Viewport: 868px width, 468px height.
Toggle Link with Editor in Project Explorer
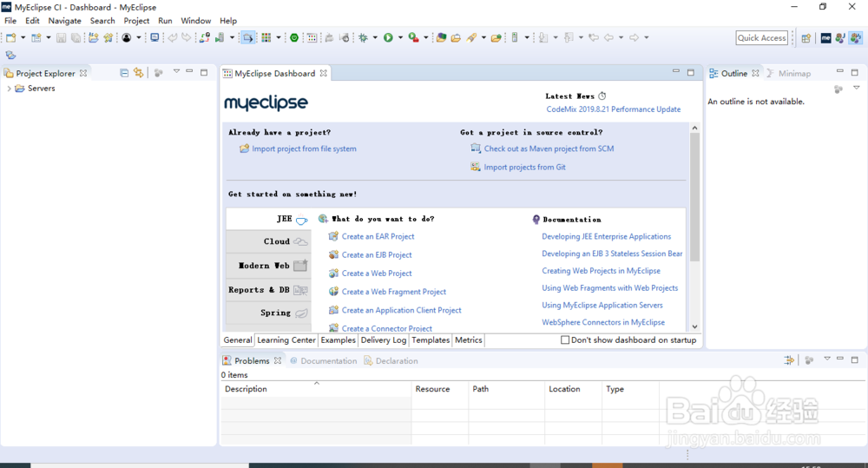tap(138, 73)
